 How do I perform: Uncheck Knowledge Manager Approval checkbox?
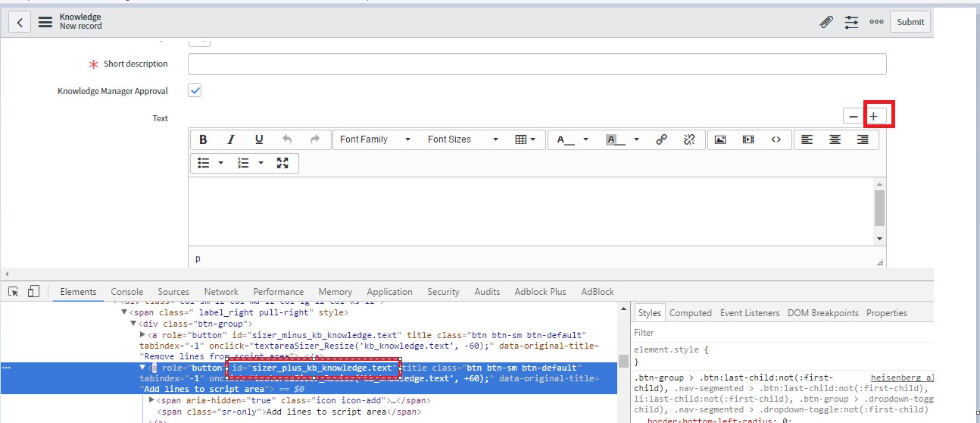195,90
